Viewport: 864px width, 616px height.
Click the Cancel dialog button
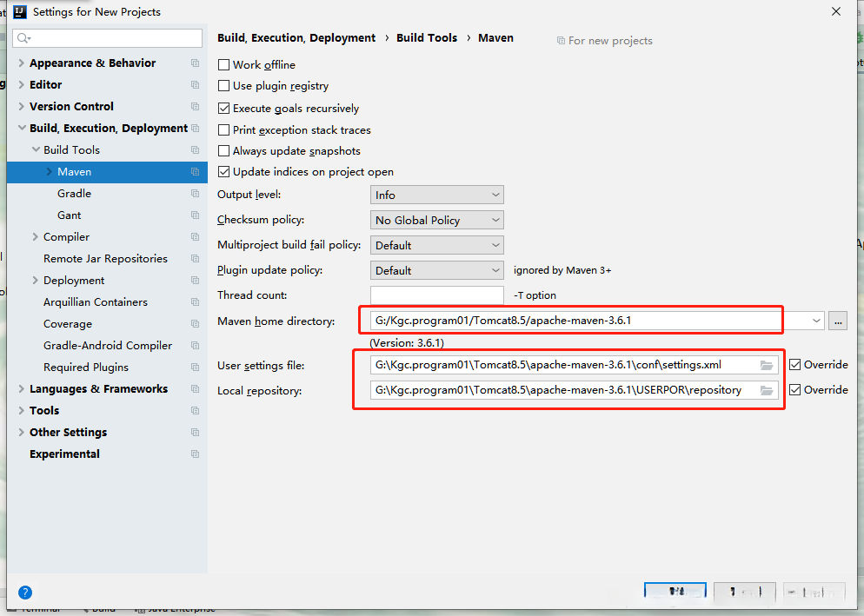(744, 592)
